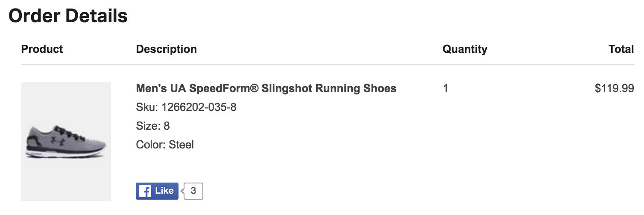Click the Facebook f logo icon
The height and width of the screenshot is (215, 644).
pos(145,191)
